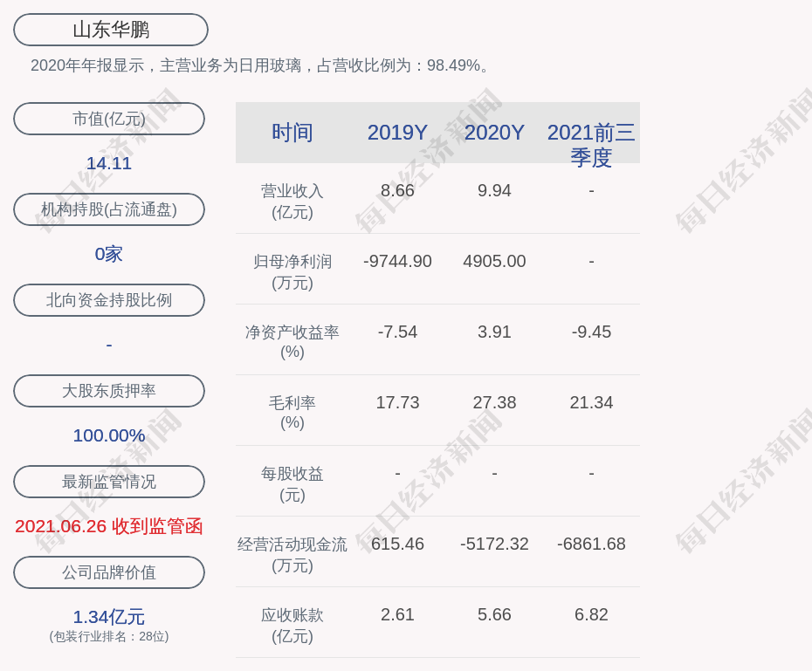Click the 2021前三季度 column header

591,145
